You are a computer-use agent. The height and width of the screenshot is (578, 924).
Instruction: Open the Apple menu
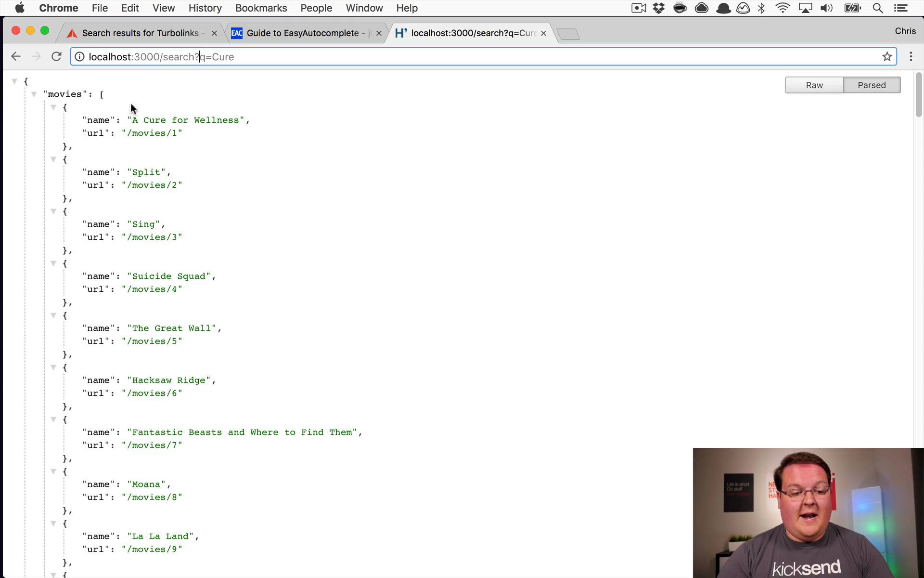point(20,8)
